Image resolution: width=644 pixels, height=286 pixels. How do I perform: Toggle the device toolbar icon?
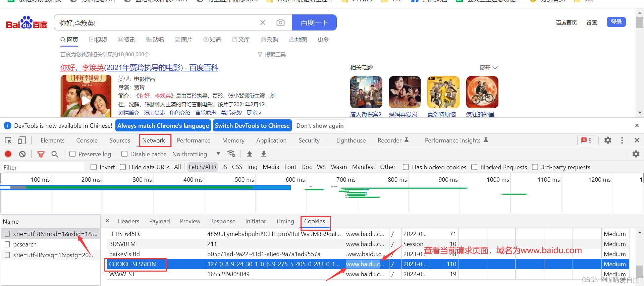pyautogui.click(x=22, y=140)
